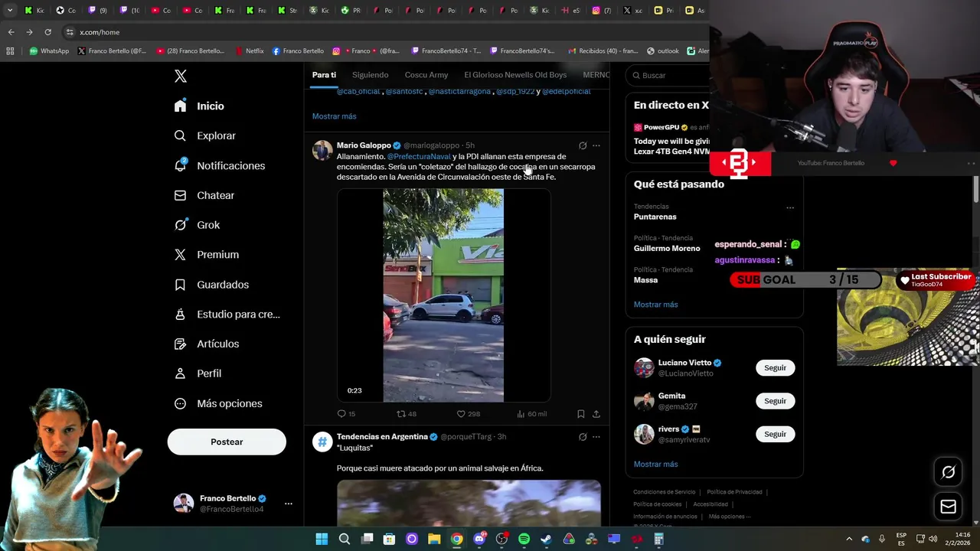The height and width of the screenshot is (551, 980).
Task: Open outlook bookmark
Action: (663, 51)
